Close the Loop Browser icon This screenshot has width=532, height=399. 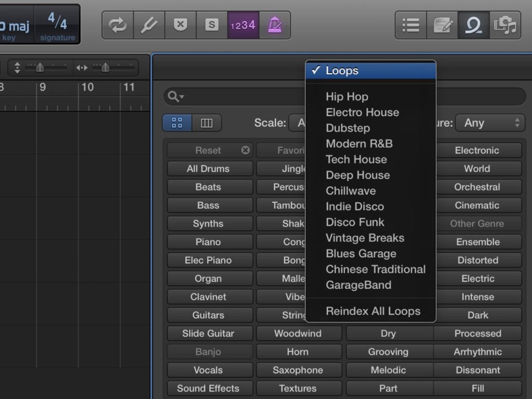point(473,25)
